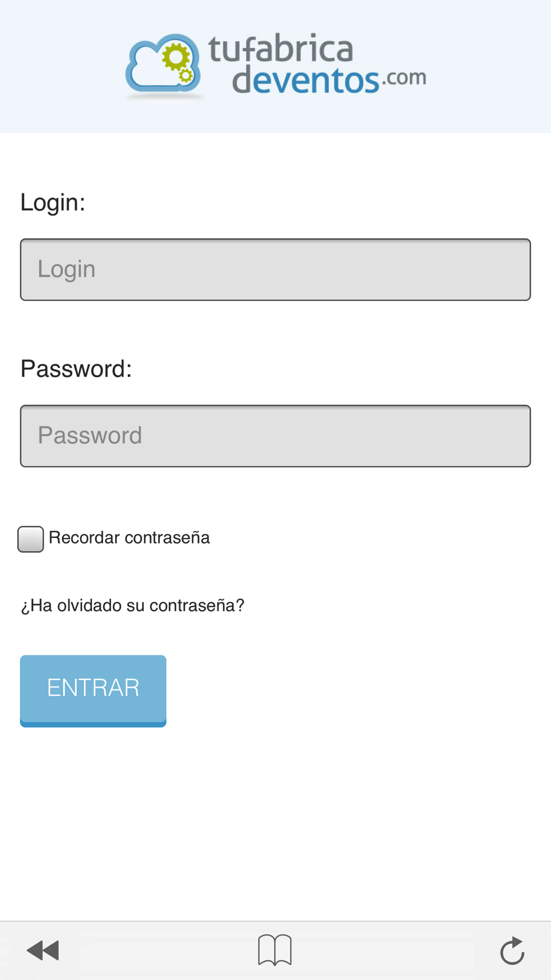Image resolution: width=551 pixels, height=980 pixels.
Task: Click the Login placeholder text
Action: (x=67, y=270)
